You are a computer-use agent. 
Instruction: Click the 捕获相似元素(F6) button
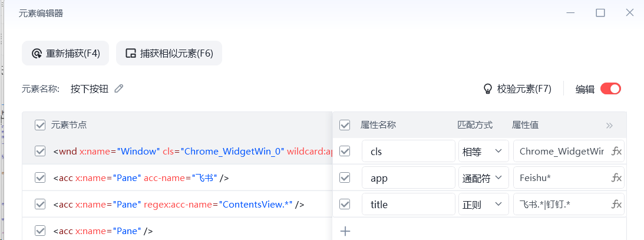[x=169, y=54]
